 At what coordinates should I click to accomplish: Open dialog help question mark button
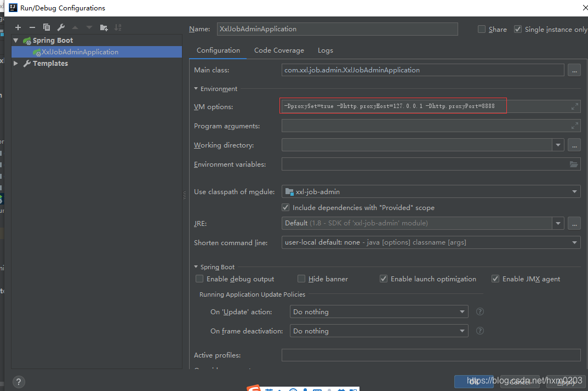(19, 382)
